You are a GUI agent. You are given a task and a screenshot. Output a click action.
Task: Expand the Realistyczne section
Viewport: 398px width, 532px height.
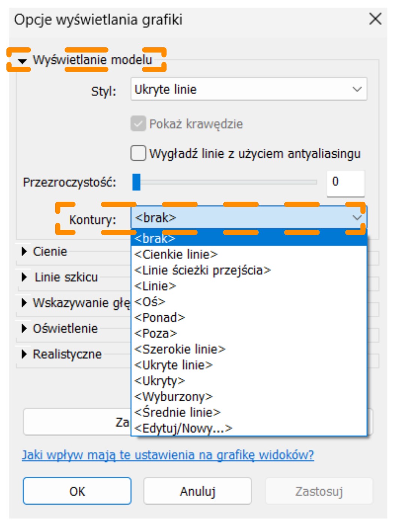pos(24,354)
